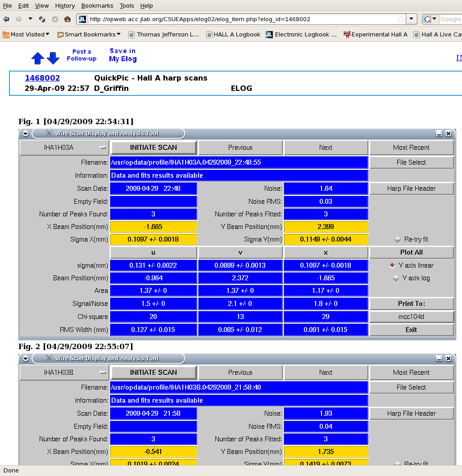This screenshot has width=462, height=476.
Task: Open the Bookmarks menu
Action: point(97,6)
